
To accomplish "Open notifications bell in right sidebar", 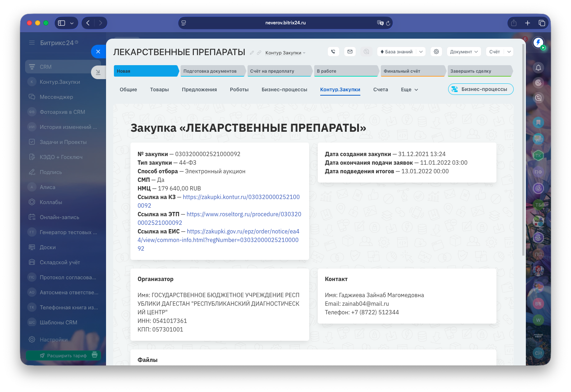I will 538,68.
